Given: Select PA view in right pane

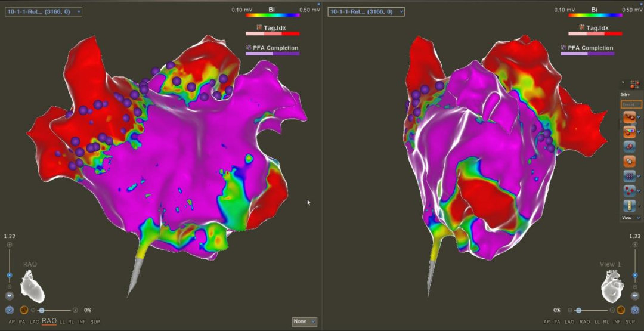Looking at the screenshot, I should [557, 321].
